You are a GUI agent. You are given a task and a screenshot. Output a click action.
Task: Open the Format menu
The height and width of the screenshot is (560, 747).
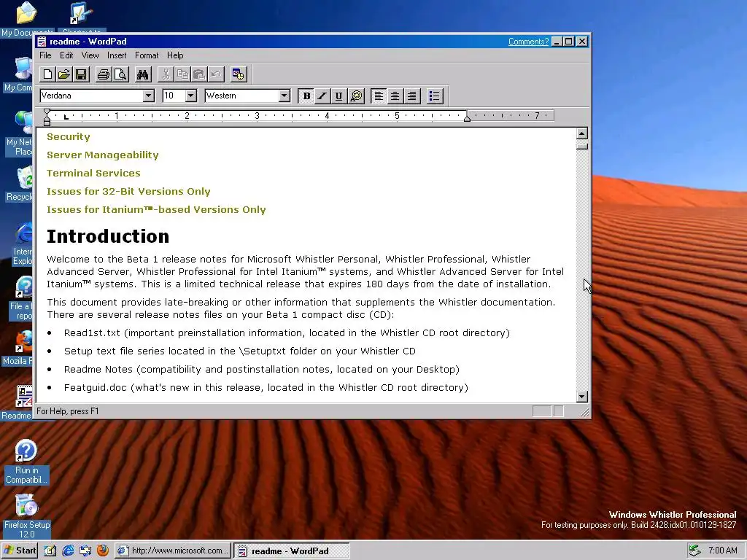(x=147, y=55)
